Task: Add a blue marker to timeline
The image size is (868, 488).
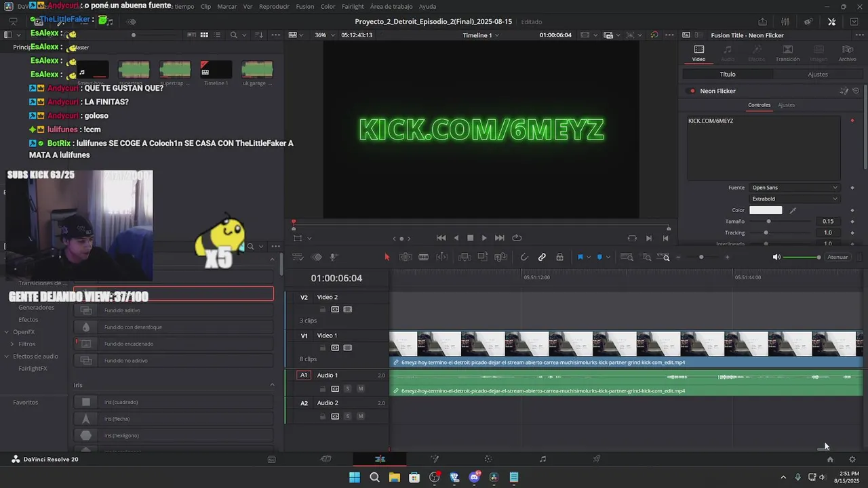Action: [x=599, y=257]
